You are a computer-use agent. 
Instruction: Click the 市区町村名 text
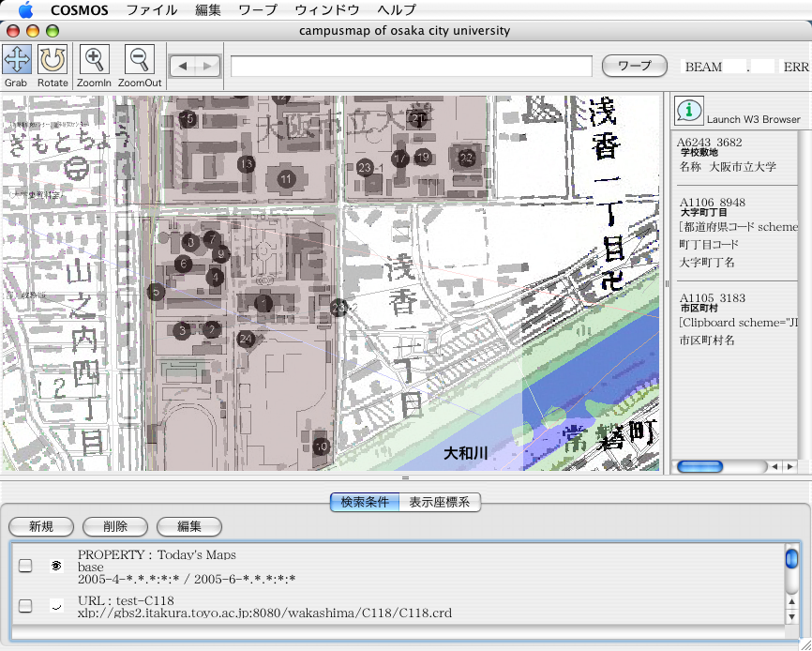pyautogui.click(x=707, y=341)
